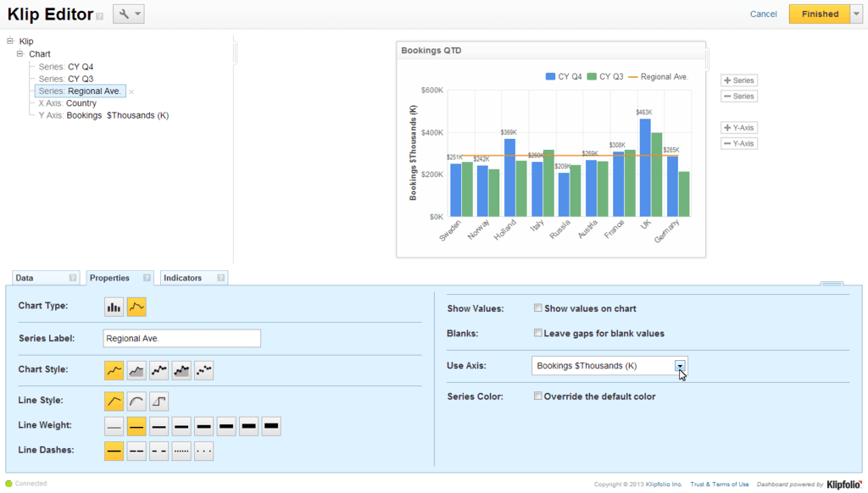
Task: Open the Indicators tab
Action: point(194,278)
